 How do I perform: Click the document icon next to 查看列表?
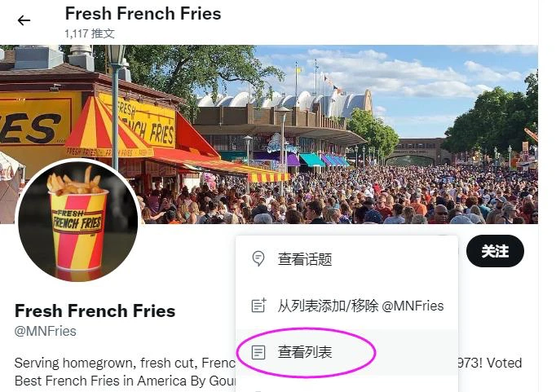(258, 352)
